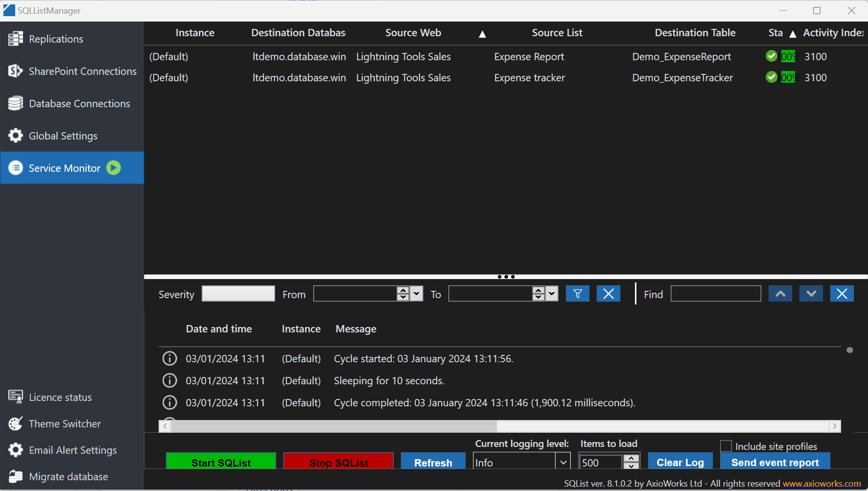Open Theme Switcher from sidebar
The height and width of the screenshot is (491, 868).
pyautogui.click(x=65, y=424)
